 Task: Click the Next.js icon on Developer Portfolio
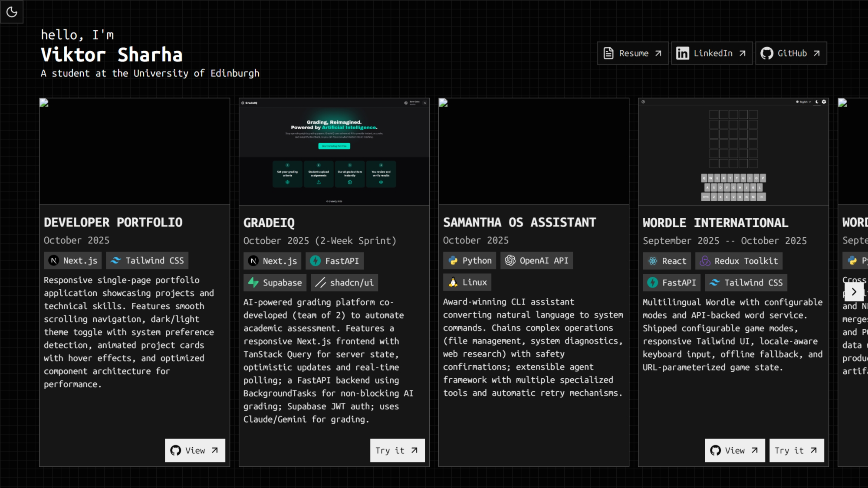click(53, 260)
